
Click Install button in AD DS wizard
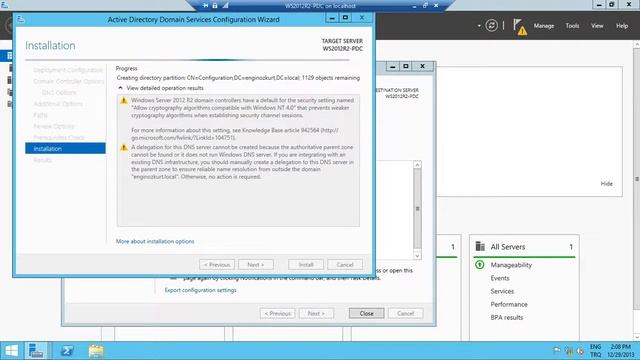[306, 265]
